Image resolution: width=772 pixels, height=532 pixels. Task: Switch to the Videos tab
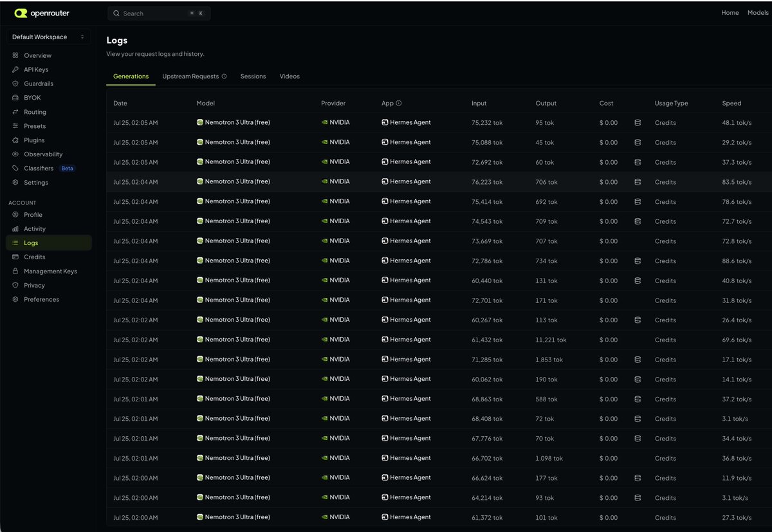[289, 76]
